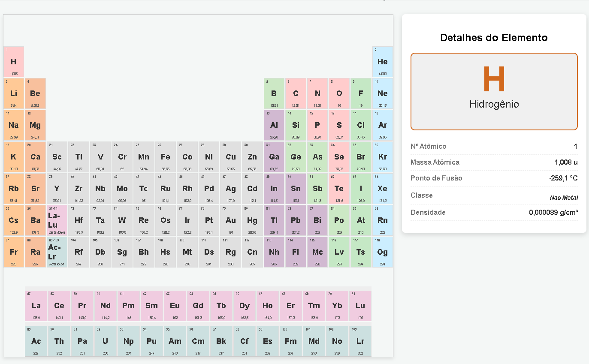Select Carbon (C) in the periodic table
The image size is (589, 364).
pyautogui.click(x=296, y=93)
